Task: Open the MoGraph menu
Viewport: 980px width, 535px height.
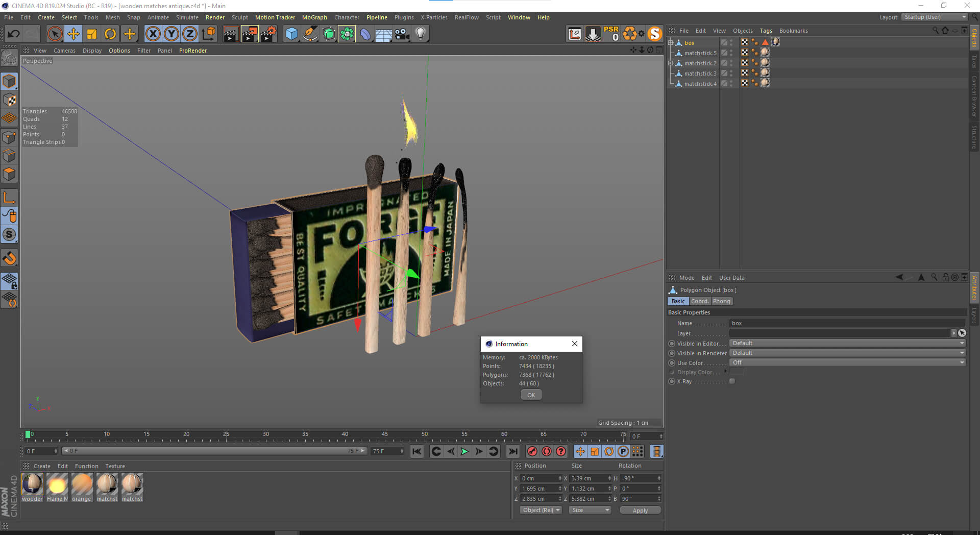Action: pos(314,17)
